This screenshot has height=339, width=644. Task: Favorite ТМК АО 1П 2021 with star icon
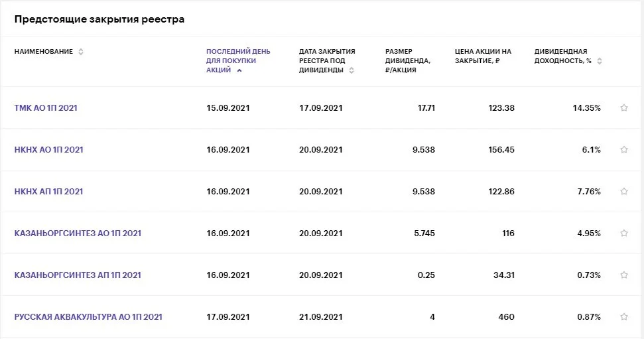coord(624,107)
